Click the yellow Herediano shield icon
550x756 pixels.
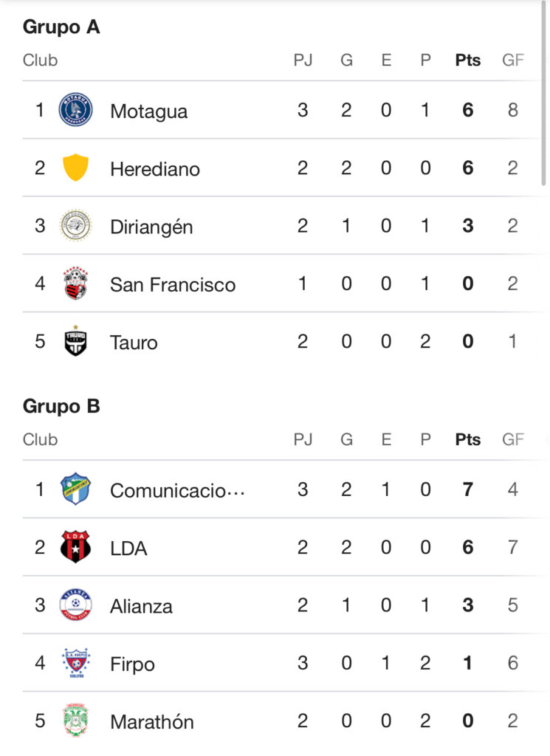point(75,168)
